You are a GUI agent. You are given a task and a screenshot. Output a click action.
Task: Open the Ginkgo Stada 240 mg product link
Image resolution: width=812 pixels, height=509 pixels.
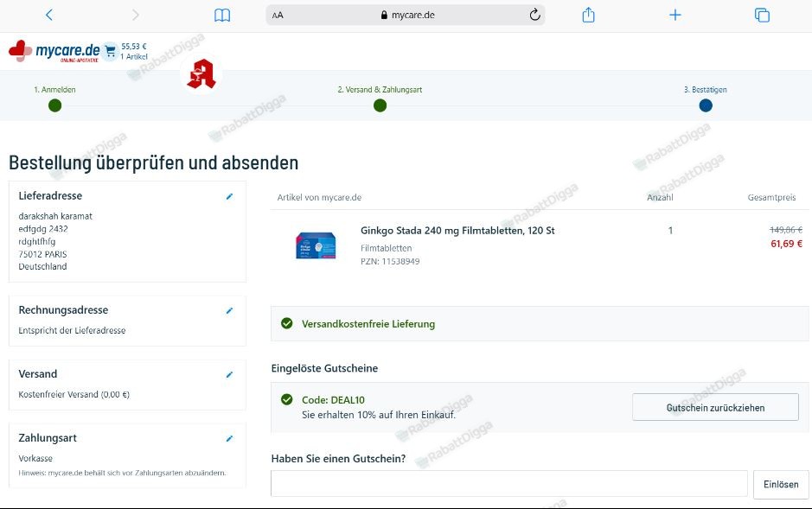pyautogui.click(x=457, y=231)
